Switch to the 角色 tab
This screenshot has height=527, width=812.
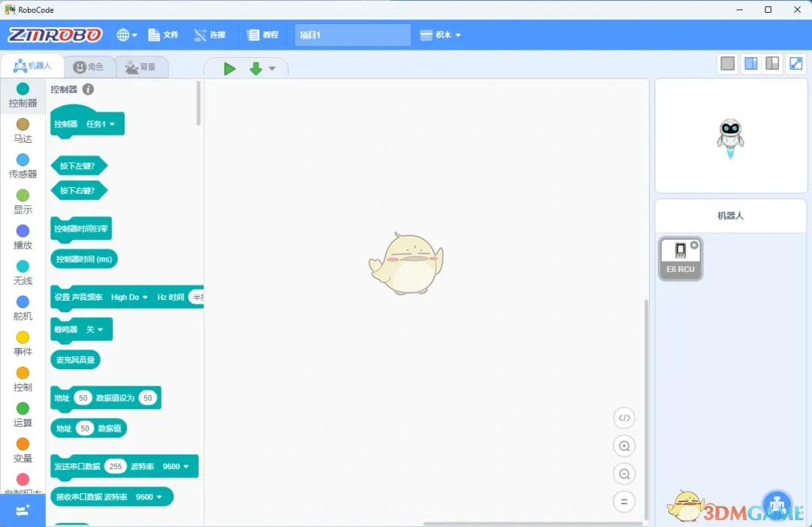coord(89,65)
